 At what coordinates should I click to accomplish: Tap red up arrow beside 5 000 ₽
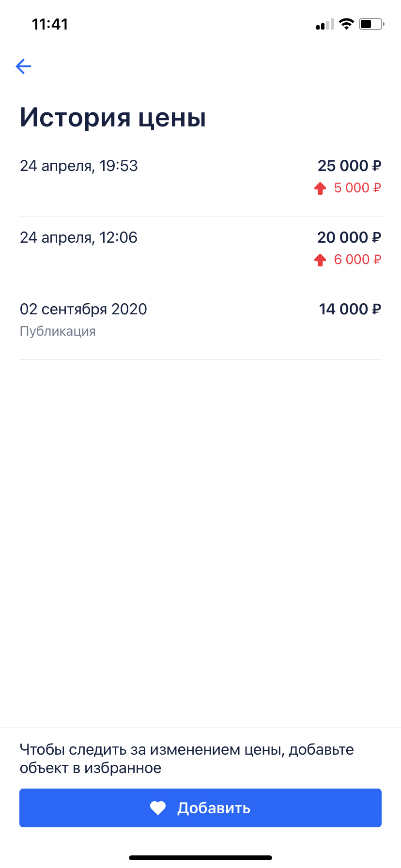click(320, 188)
